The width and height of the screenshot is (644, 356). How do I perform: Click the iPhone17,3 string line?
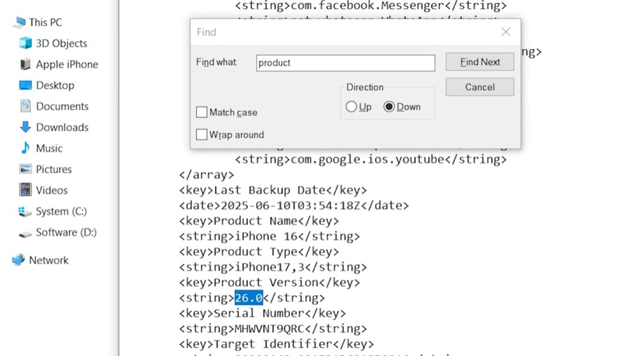tap(273, 267)
